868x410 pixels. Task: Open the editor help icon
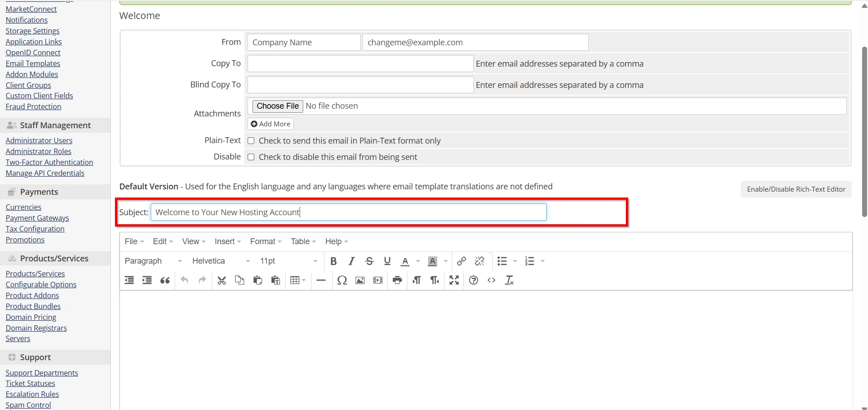(x=474, y=280)
